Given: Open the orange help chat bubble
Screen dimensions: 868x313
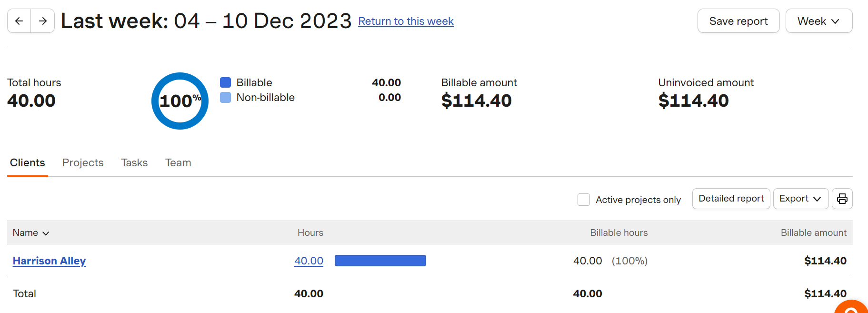Looking at the screenshot, I should [x=852, y=308].
